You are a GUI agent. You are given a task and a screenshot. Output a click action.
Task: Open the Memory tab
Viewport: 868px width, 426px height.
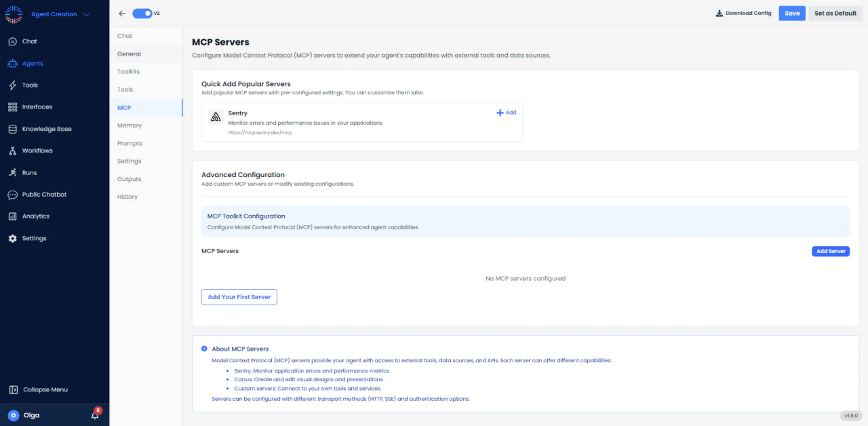[x=146, y=125]
